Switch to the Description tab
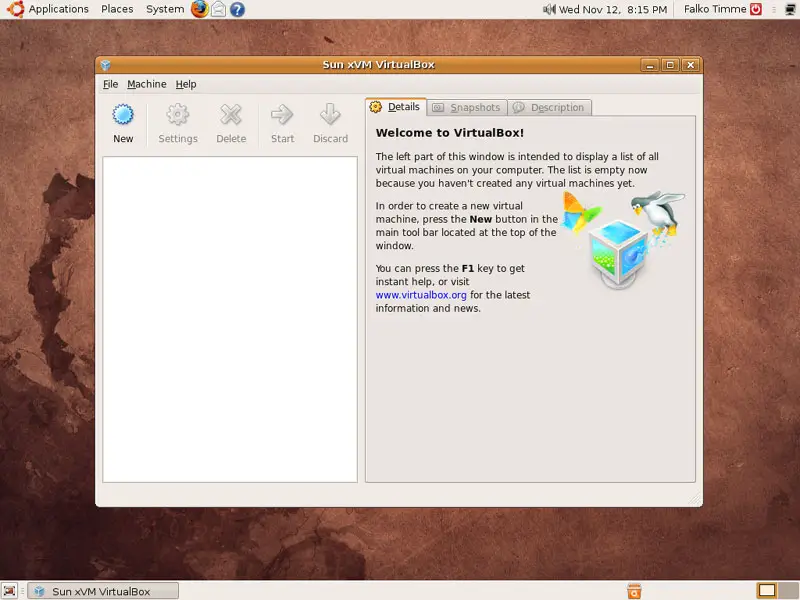Screen dimensions: 800x600 [x=549, y=108]
